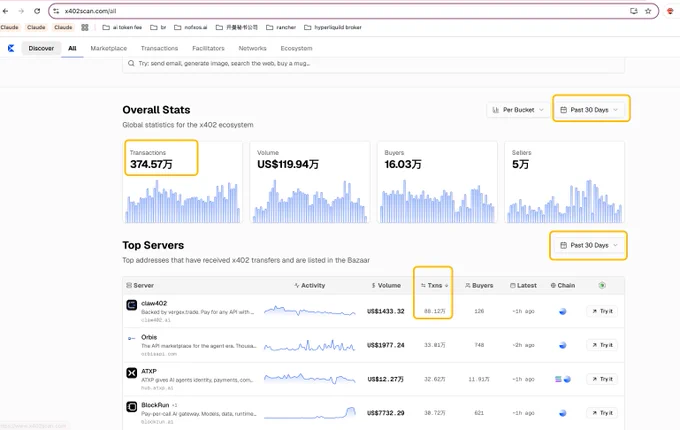
Task: Click the green status icon in table header
Action: pyautogui.click(x=602, y=285)
